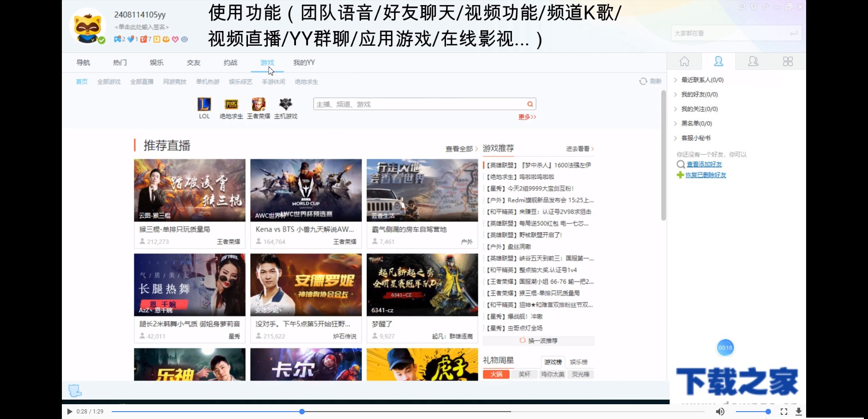This screenshot has width=868, height=419.
Task: Open the 我的YY menu item
Action: click(303, 62)
